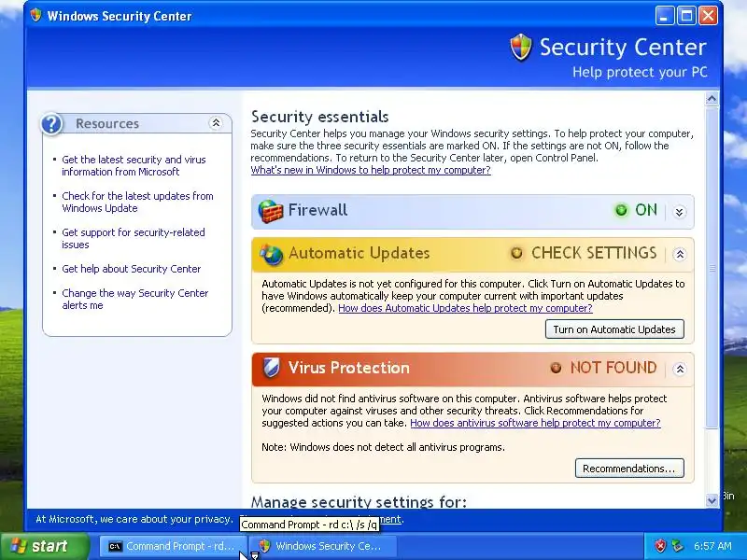Collapse the Automatic Updates section chevron
Image resolution: width=747 pixels, height=560 pixels.
pos(680,254)
